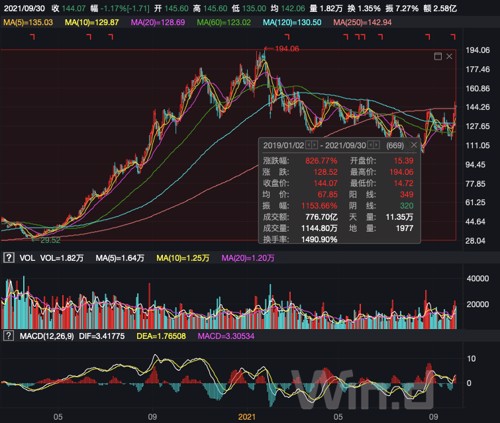This screenshot has width=500, height=423.
Task: Click the MACD(12,26,9) indicator title
Action: 47,336
